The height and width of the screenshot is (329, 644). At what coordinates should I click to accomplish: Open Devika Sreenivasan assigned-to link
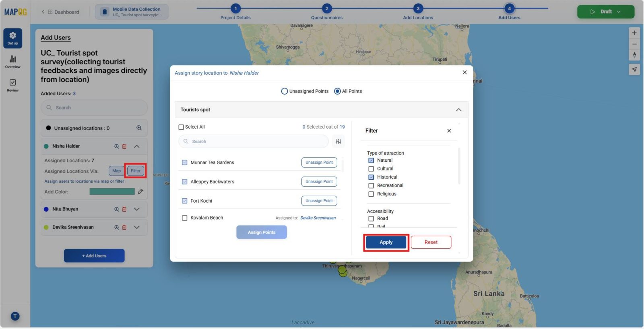coord(318,218)
